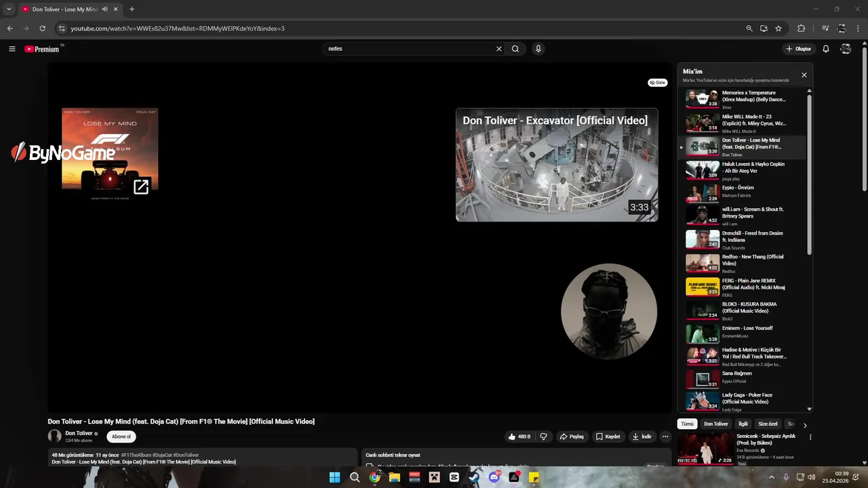The width and height of the screenshot is (868, 488).
Task: Dislike the video
Action: coord(543,436)
